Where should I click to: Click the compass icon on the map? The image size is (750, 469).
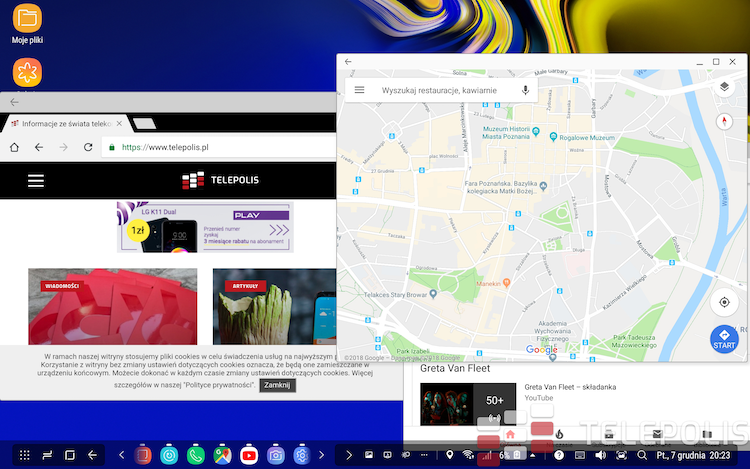(725, 121)
